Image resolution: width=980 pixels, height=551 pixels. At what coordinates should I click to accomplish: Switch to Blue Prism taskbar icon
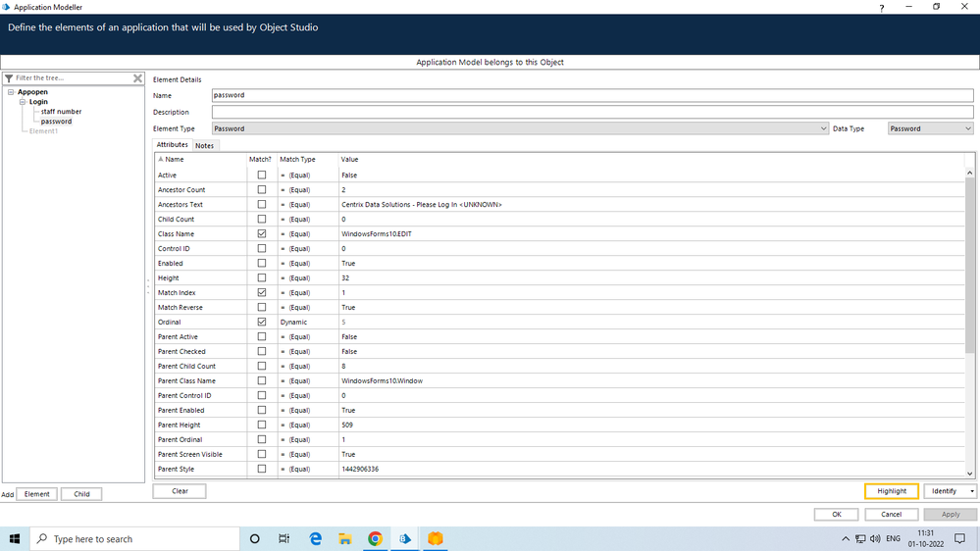[x=405, y=538]
